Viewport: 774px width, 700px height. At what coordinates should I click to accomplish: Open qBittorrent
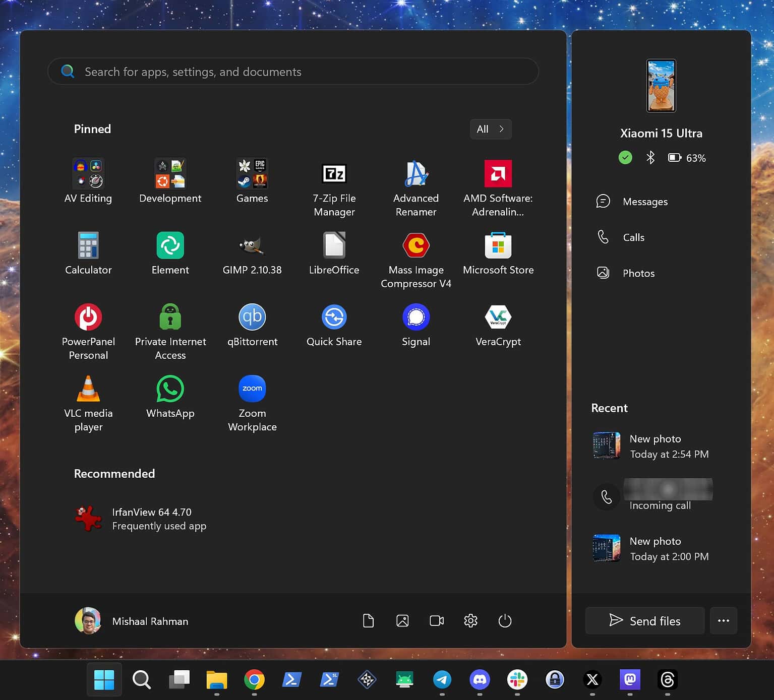click(x=252, y=317)
